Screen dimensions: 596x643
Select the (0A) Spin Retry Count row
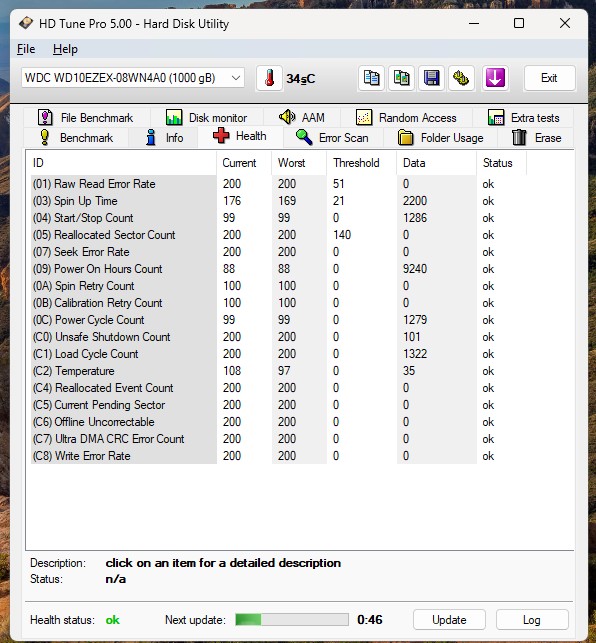pyautogui.click(x=278, y=286)
